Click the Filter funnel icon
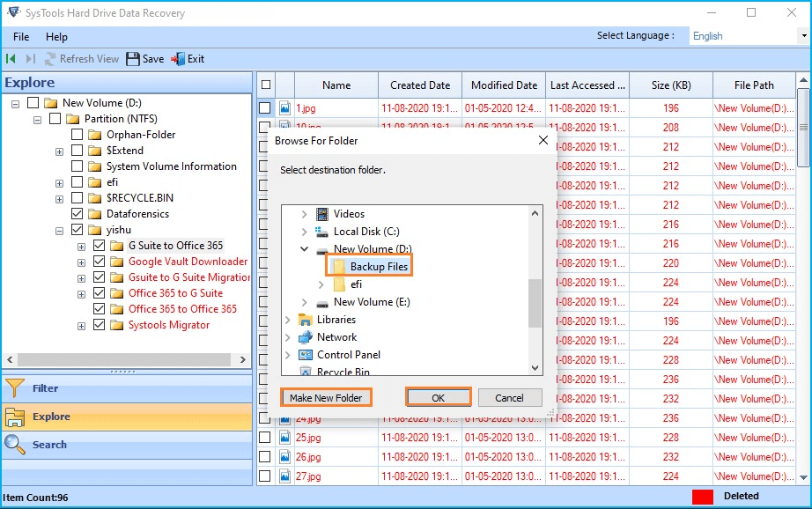 click(15, 387)
